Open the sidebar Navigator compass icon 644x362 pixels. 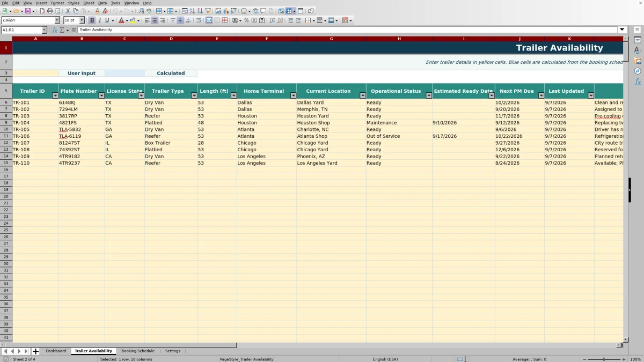(638, 71)
